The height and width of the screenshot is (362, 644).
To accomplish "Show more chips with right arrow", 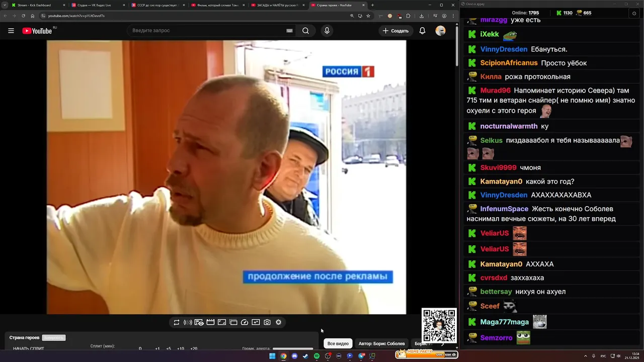I will [443, 344].
